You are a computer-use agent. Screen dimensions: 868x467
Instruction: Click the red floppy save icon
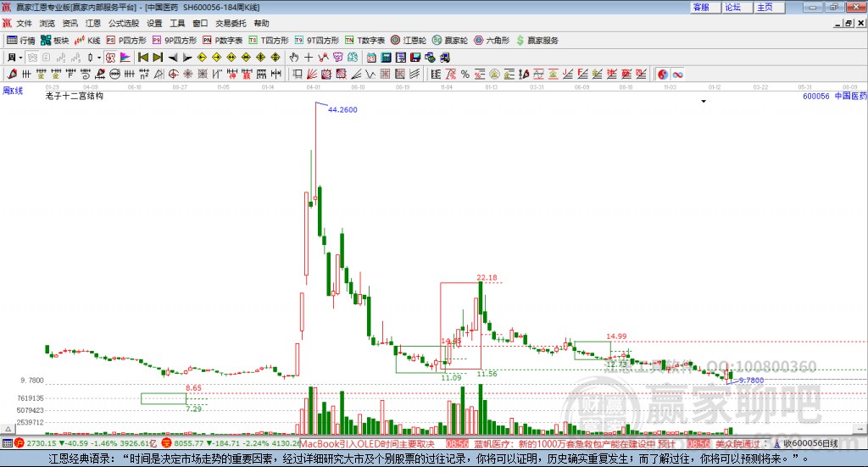[x=415, y=58]
